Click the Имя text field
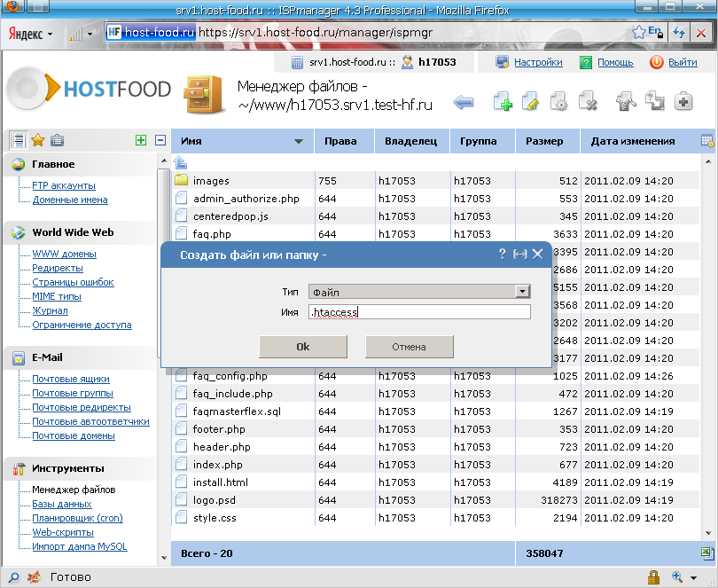 (x=418, y=312)
